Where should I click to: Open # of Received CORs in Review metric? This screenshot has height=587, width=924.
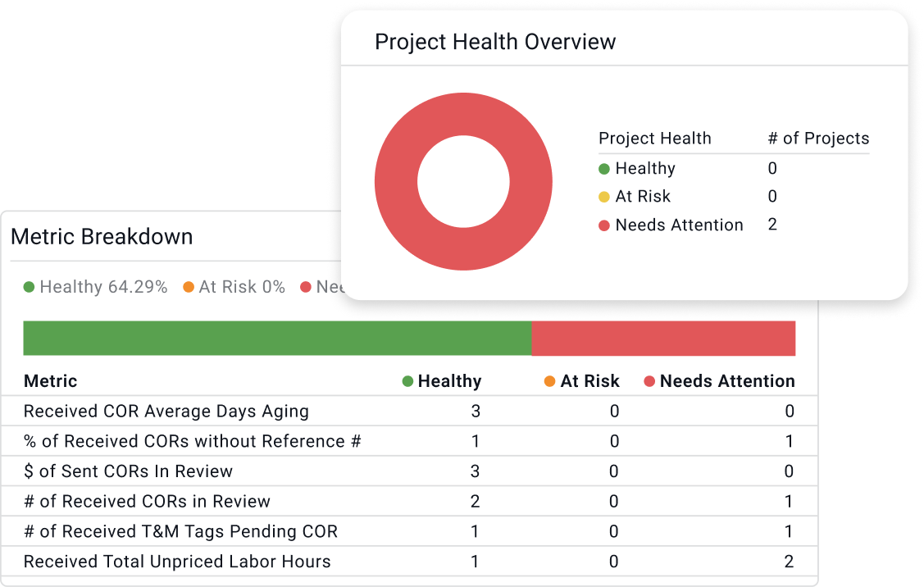[x=147, y=502]
